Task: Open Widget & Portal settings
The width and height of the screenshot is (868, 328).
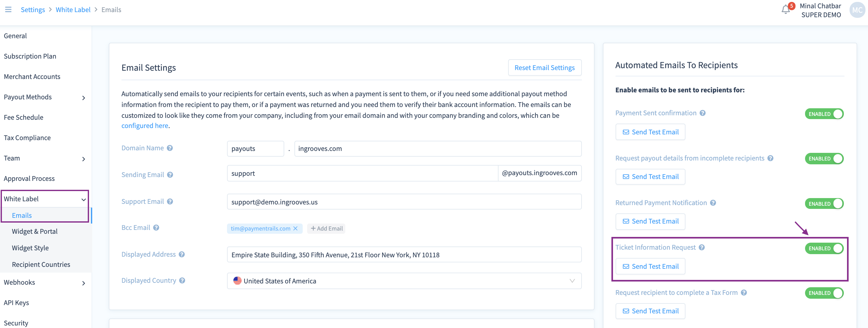Action: tap(35, 232)
